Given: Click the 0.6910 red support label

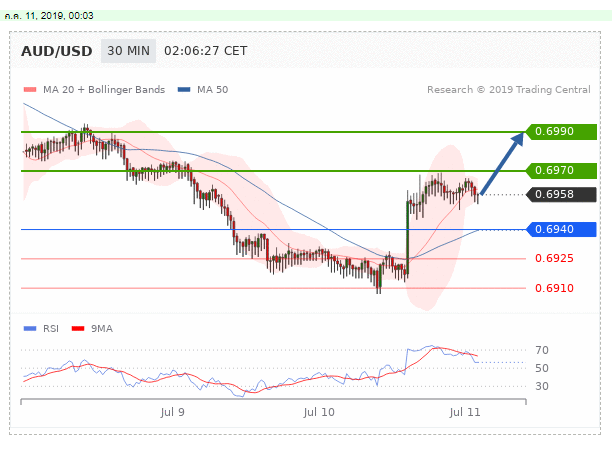Looking at the screenshot, I should (x=554, y=289).
